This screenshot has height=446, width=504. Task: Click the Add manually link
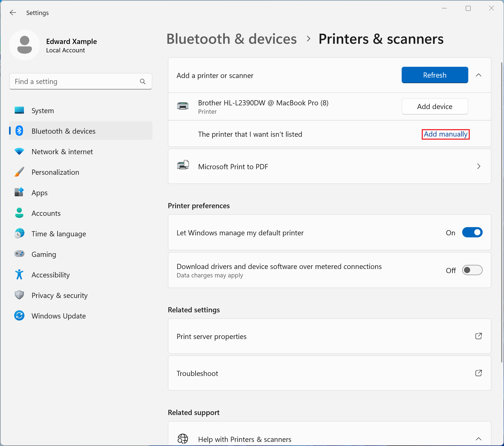(445, 134)
